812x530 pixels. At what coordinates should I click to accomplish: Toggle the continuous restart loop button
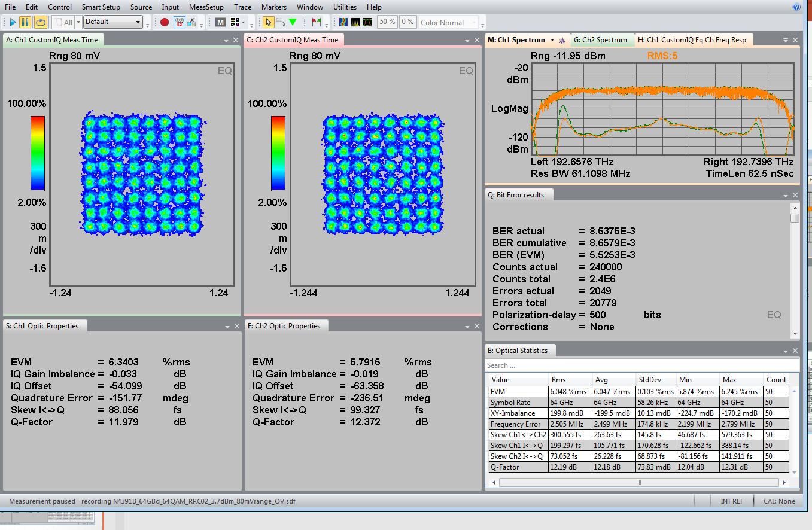pyautogui.click(x=40, y=22)
